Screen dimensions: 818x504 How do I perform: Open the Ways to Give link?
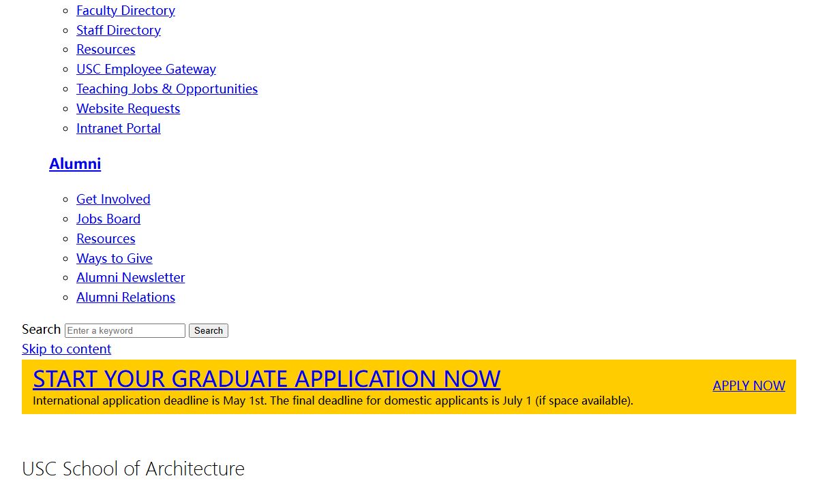coord(115,258)
